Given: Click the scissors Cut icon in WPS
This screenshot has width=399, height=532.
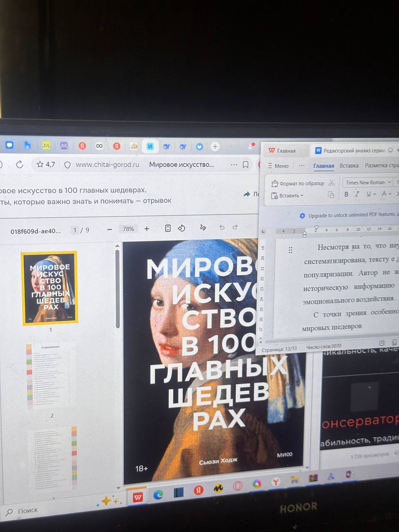Looking at the screenshot, I should pyautogui.click(x=331, y=183).
